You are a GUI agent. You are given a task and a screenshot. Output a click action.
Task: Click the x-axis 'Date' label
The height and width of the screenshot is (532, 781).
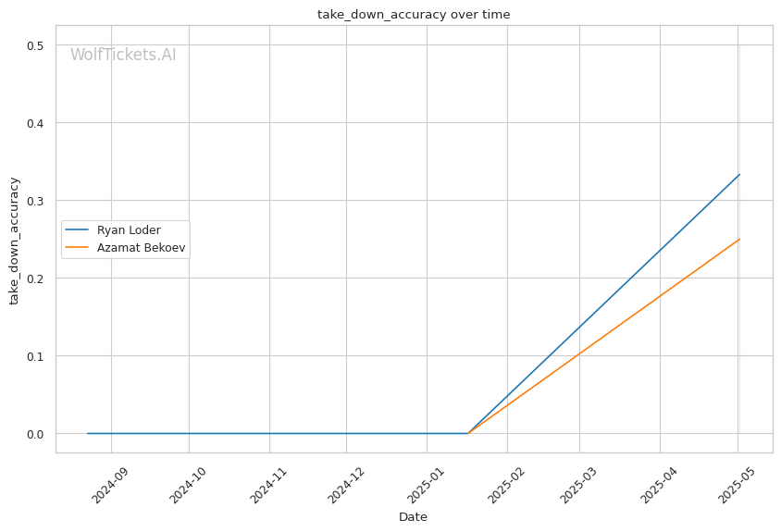coord(413,516)
